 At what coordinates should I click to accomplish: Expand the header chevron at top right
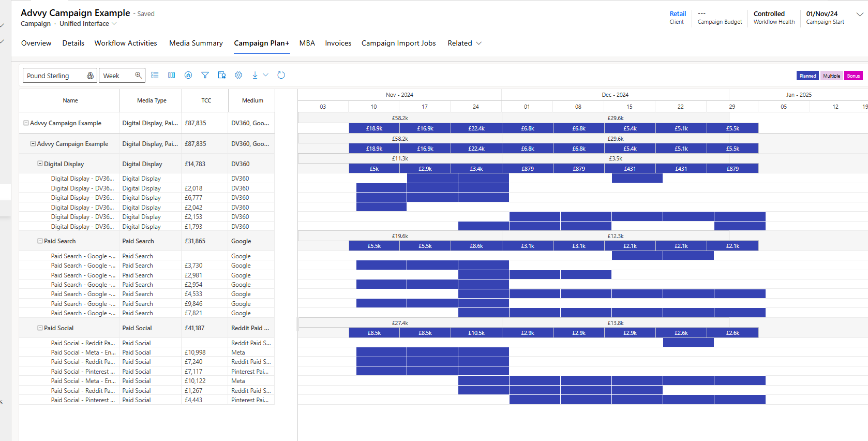click(x=860, y=14)
